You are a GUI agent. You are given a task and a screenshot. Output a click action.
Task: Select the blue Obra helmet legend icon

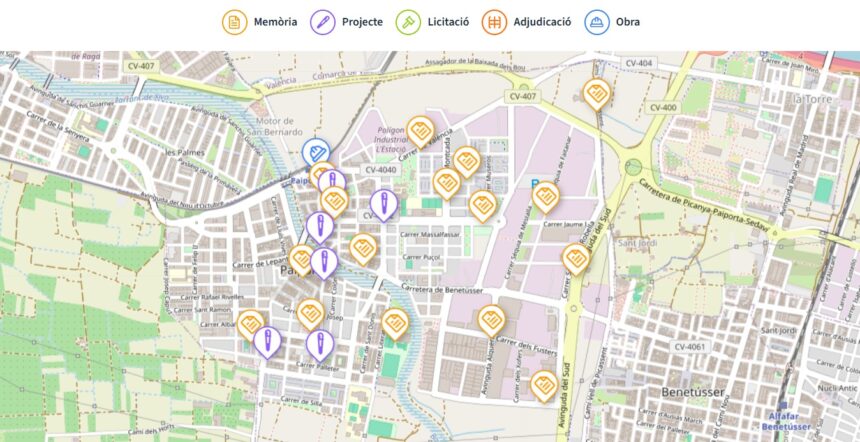pyautogui.click(x=597, y=21)
